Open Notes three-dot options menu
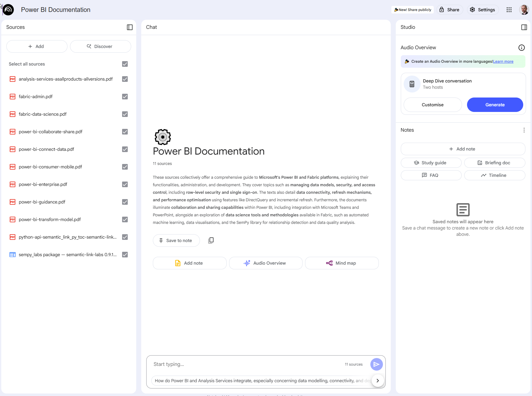Screen dimensions: 532x396 (x=524, y=130)
